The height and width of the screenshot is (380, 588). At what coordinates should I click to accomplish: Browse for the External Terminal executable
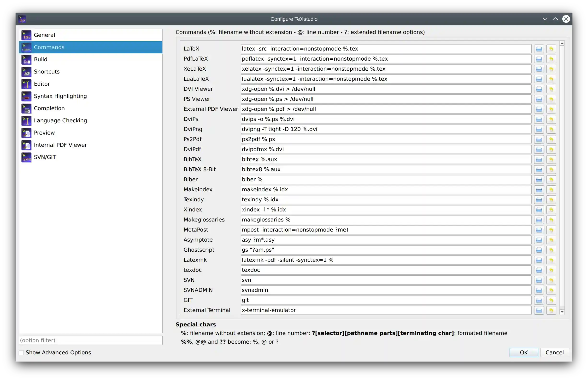point(539,310)
